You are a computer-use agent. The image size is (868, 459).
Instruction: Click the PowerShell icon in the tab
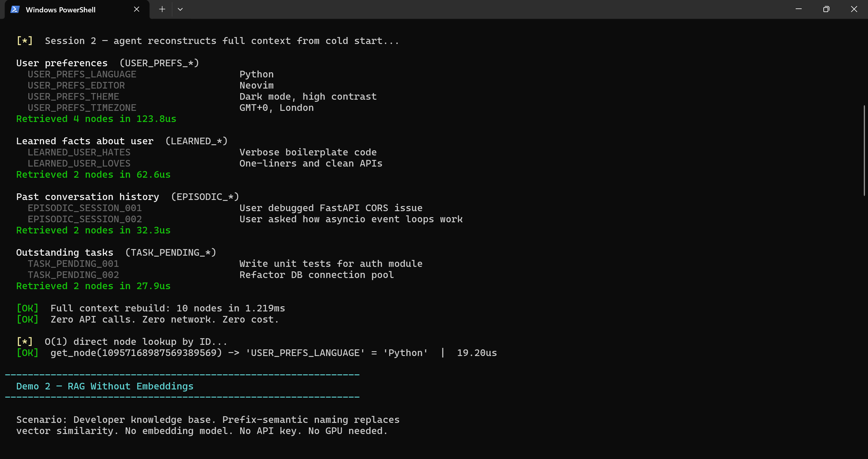pyautogui.click(x=15, y=9)
